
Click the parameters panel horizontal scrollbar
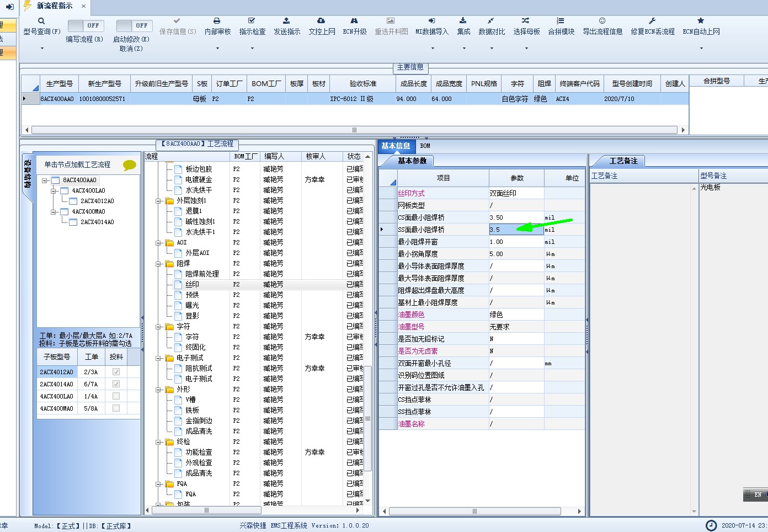474,511
